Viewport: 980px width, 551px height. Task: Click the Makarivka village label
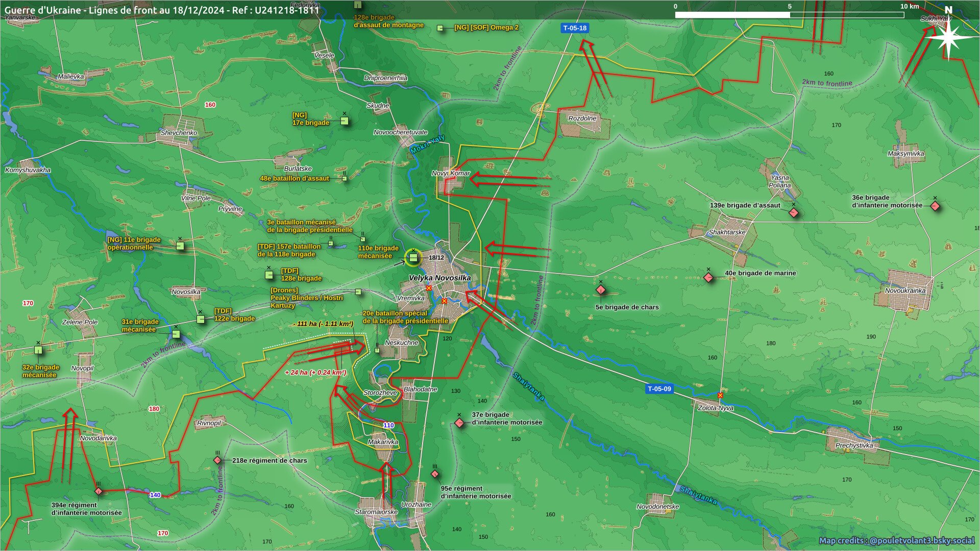point(383,442)
